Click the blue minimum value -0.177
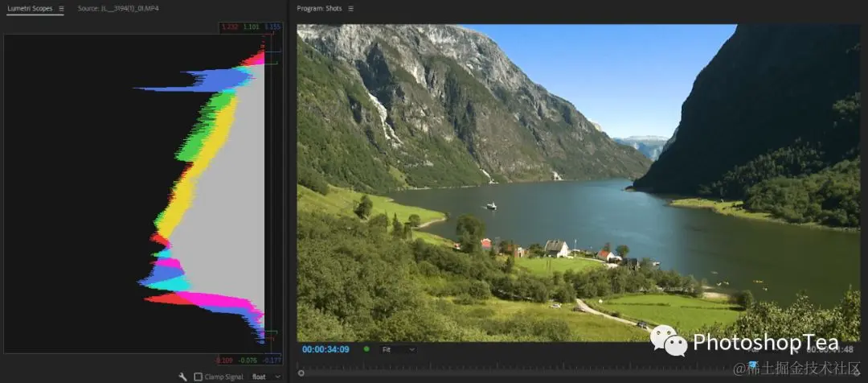Screen dimensions: 868x383 tap(272, 360)
